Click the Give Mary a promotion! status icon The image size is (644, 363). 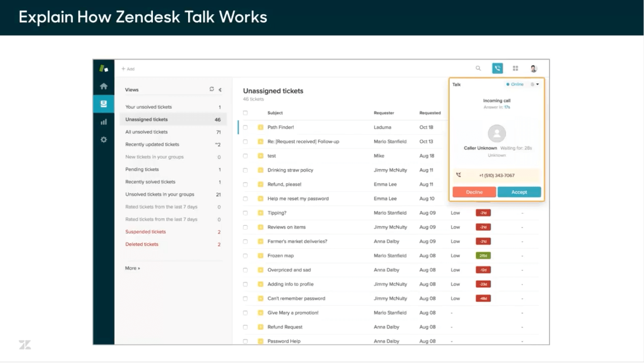[x=261, y=313]
